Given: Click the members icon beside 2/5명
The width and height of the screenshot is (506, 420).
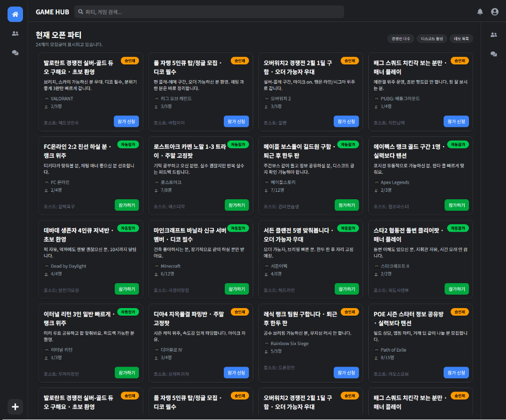Looking at the screenshot, I should tap(47, 106).
